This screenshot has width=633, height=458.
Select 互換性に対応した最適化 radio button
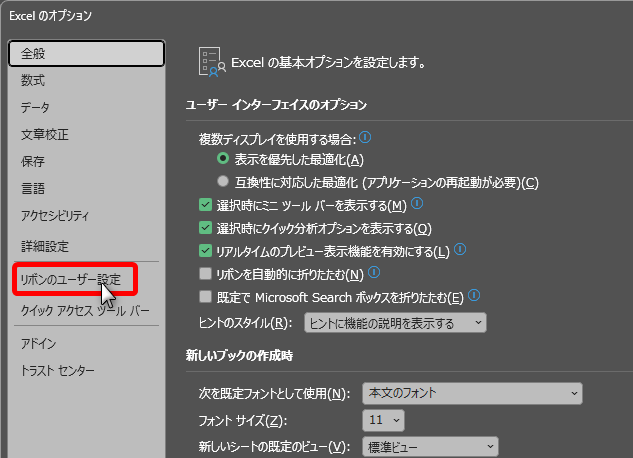[x=223, y=182]
